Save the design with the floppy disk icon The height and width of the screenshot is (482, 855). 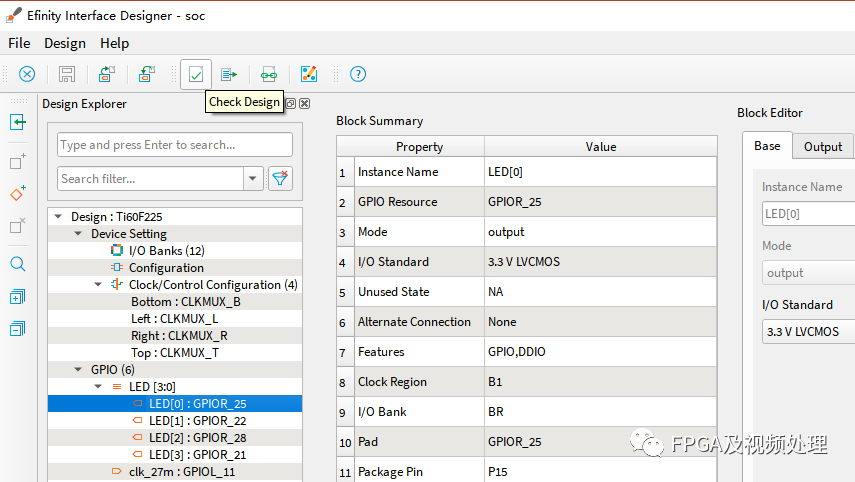67,74
